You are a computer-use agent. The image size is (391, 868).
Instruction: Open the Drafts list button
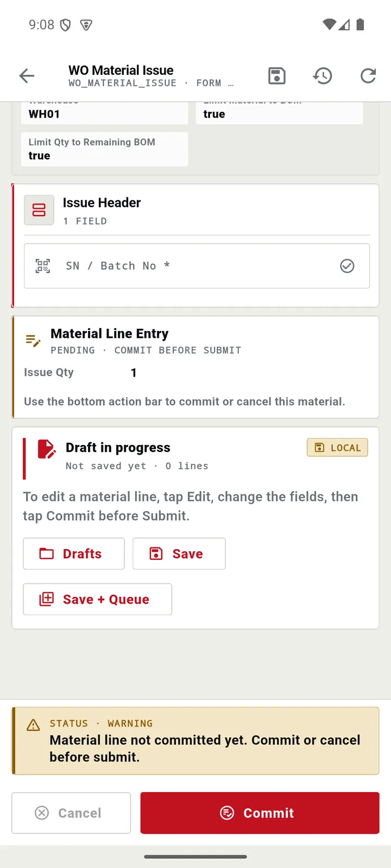[x=74, y=554]
